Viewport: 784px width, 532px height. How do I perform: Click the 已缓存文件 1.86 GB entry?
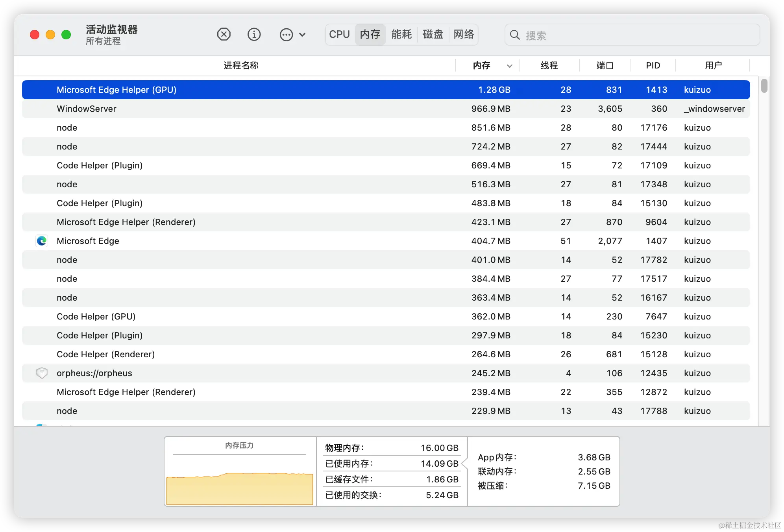pyautogui.click(x=392, y=479)
